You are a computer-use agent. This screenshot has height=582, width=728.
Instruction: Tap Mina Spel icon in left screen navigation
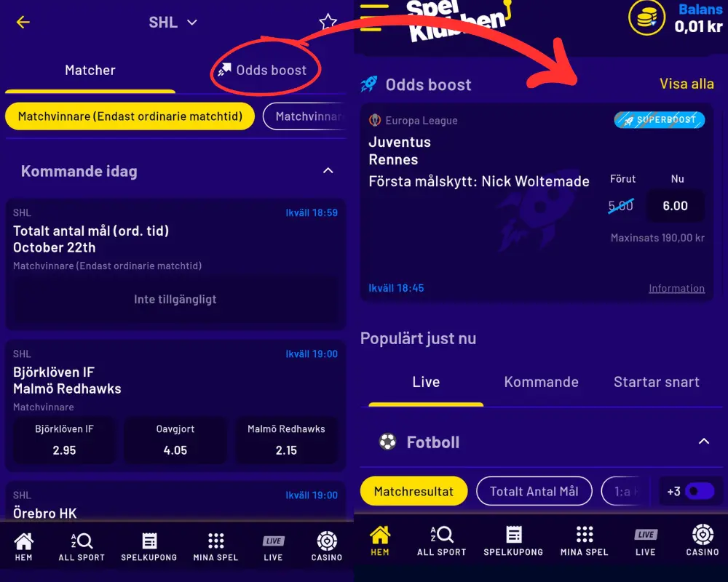tap(216, 547)
